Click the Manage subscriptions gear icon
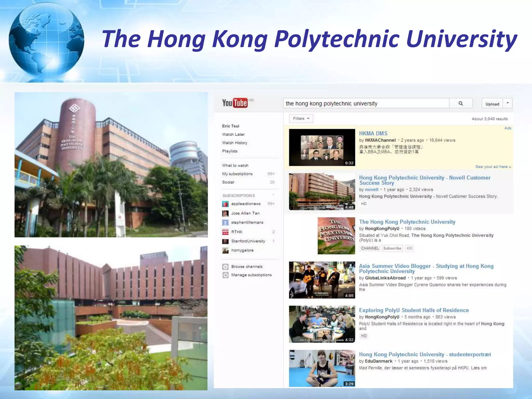Viewport: 532px width, 399px height. click(x=225, y=275)
